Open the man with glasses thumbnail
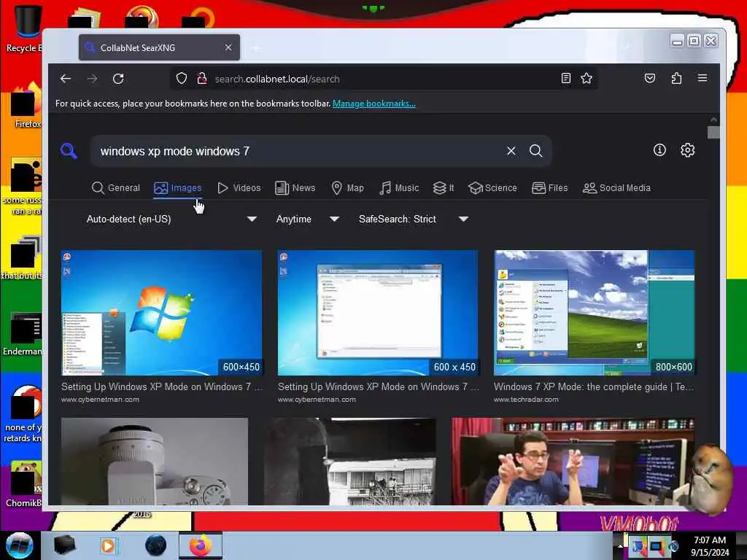747x560 pixels. point(573,461)
